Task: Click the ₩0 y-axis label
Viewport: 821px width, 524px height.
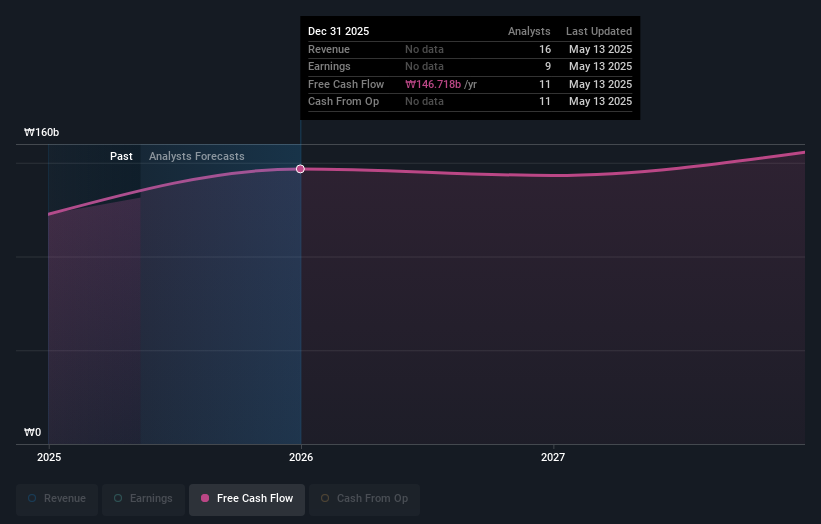Action: click(x=32, y=432)
